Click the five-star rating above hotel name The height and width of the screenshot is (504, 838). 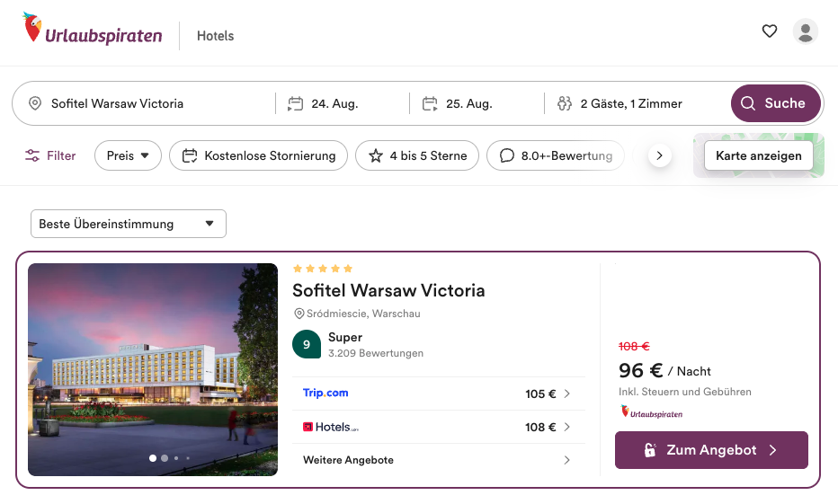coord(323,269)
